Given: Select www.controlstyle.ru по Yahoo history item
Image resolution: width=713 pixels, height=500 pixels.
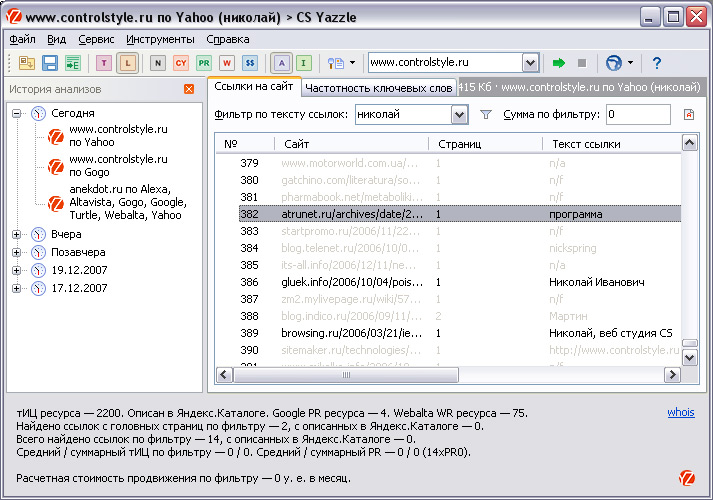Looking at the screenshot, I should [x=118, y=135].
